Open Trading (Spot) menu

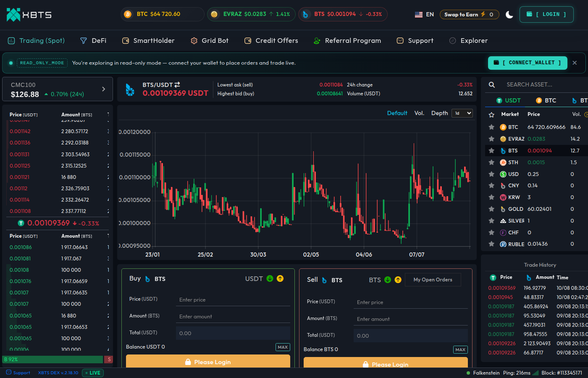37,41
